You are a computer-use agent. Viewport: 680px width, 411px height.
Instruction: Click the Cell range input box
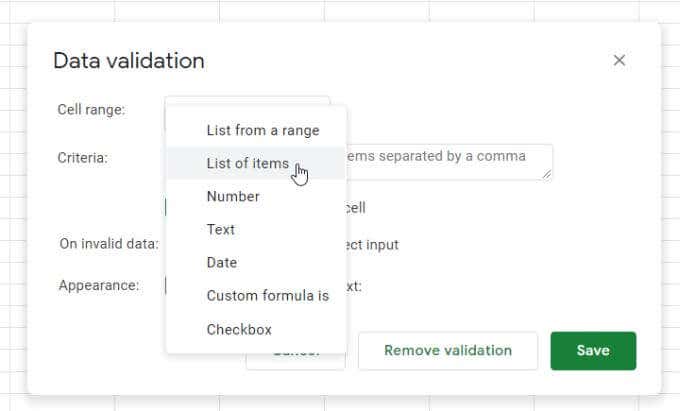point(247,101)
